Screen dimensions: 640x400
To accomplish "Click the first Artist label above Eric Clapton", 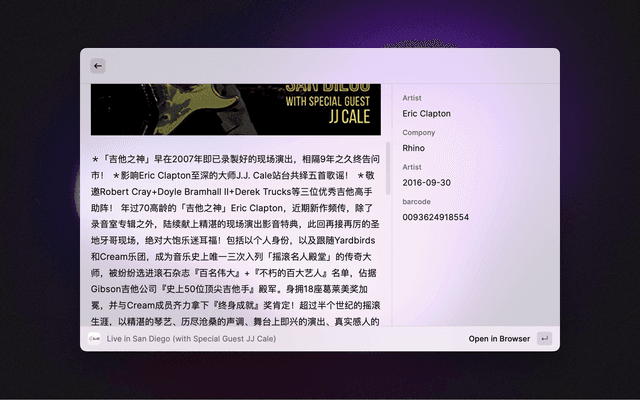I will pos(412,98).
